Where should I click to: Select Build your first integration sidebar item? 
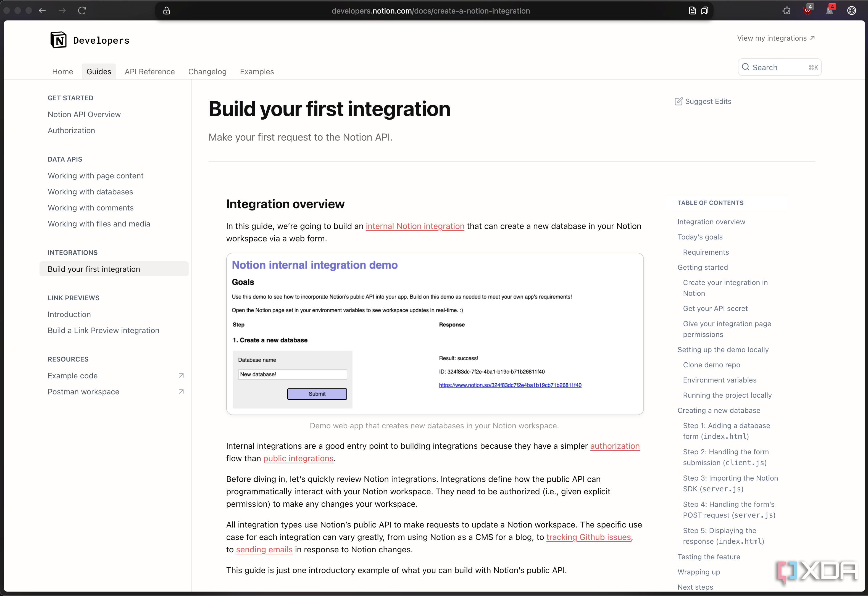(114, 269)
